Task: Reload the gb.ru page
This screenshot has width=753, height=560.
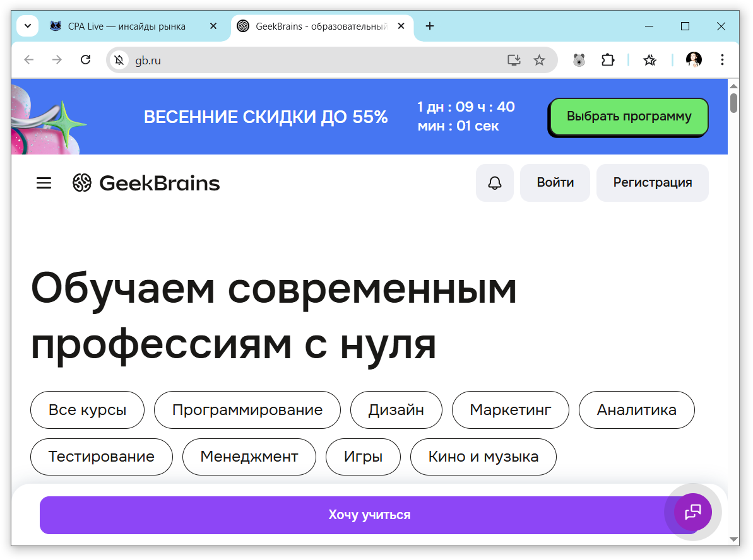Action: (x=85, y=60)
